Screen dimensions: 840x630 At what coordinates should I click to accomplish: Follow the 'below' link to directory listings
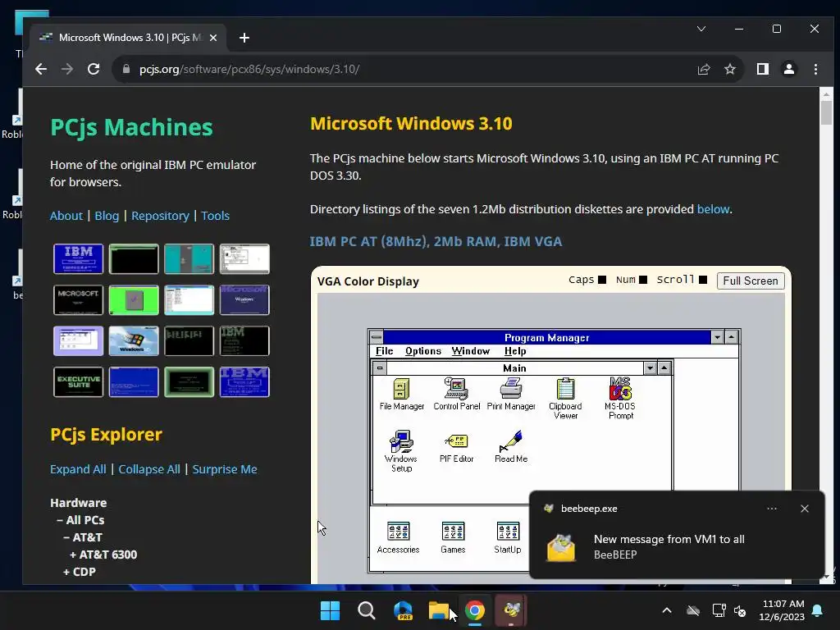click(713, 209)
